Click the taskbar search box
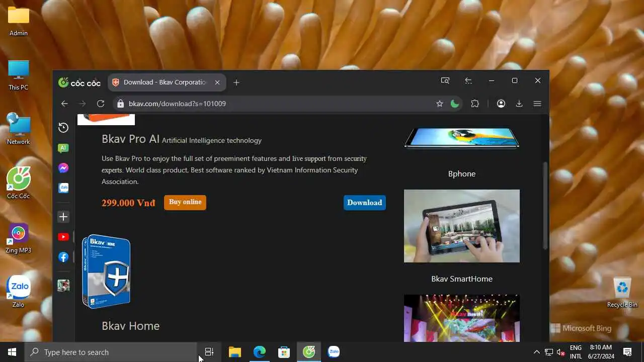This screenshot has width=644, height=362. point(111,352)
